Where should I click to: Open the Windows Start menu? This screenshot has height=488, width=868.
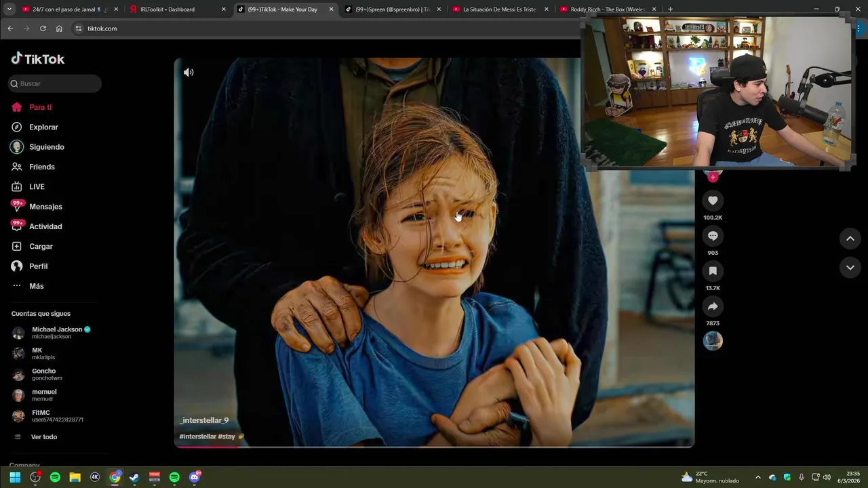15,477
